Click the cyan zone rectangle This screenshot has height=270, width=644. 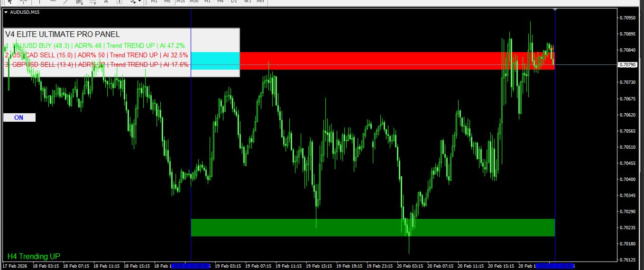(x=215, y=61)
